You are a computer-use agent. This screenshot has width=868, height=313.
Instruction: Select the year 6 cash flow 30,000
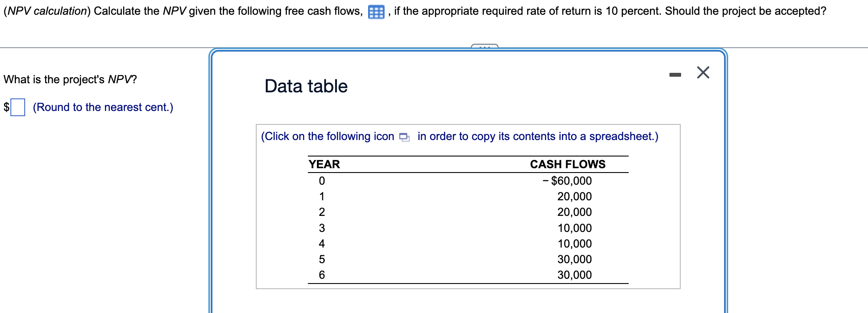pos(574,275)
